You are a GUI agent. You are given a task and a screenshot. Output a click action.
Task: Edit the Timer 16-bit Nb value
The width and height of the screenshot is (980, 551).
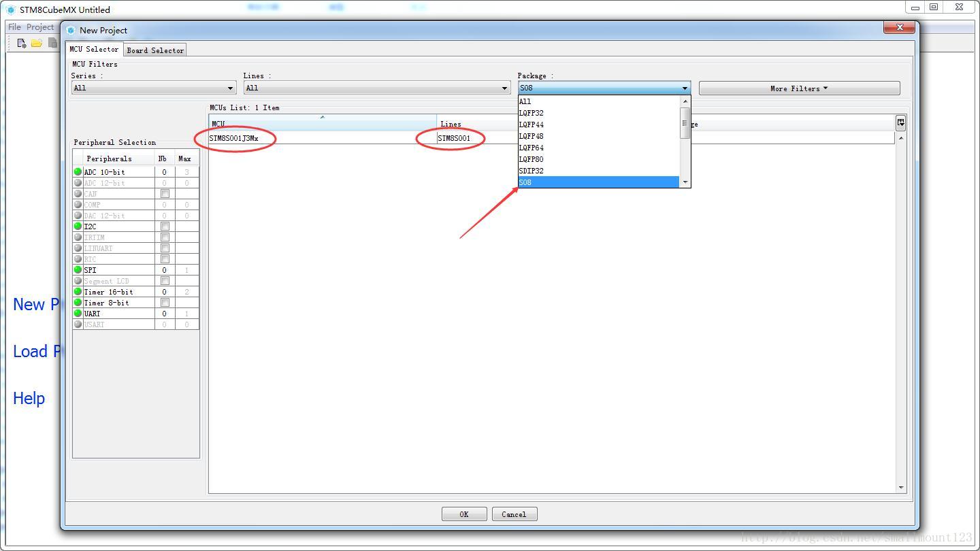tap(165, 292)
